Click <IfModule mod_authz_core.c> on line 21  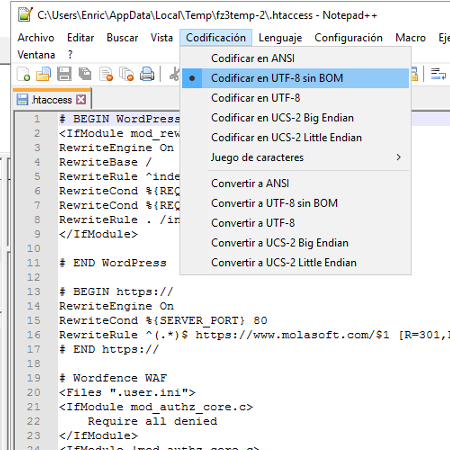[156, 407]
